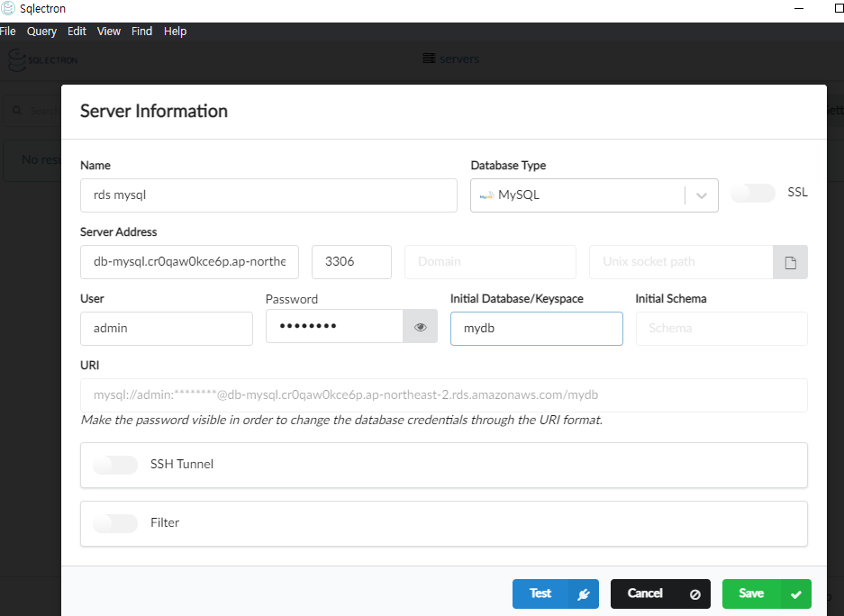Save the server configuration

tap(767, 594)
